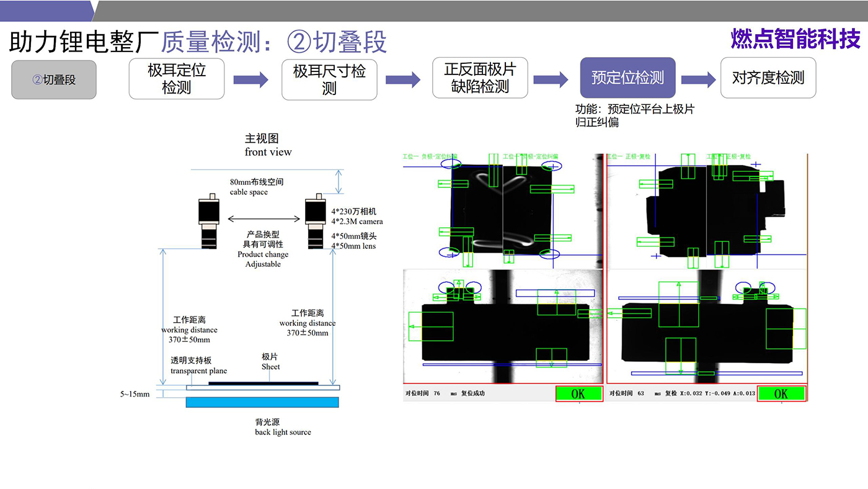Click the green OK indicator next to 复位成功

[578, 393]
